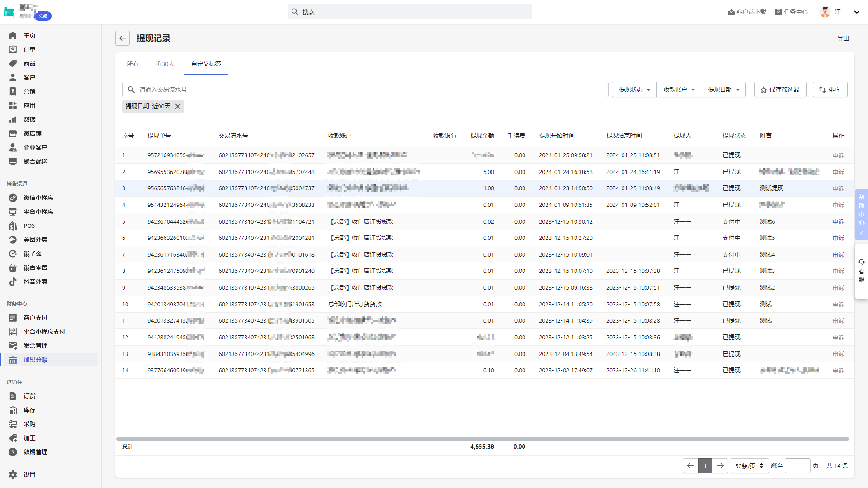Image resolution: width=868 pixels, height=488 pixels.
Task: Open 美团外卖 channel in sidebar
Action: click(35, 239)
